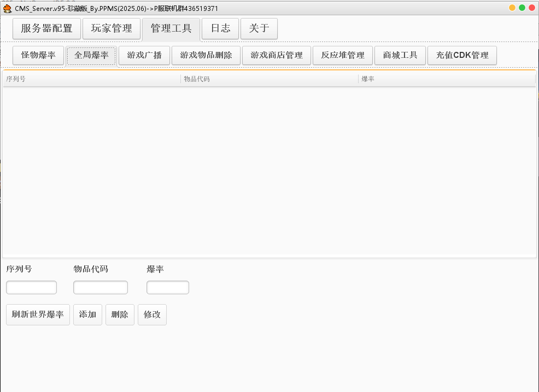
Task: Select the 管理工具 tab
Action: click(171, 28)
